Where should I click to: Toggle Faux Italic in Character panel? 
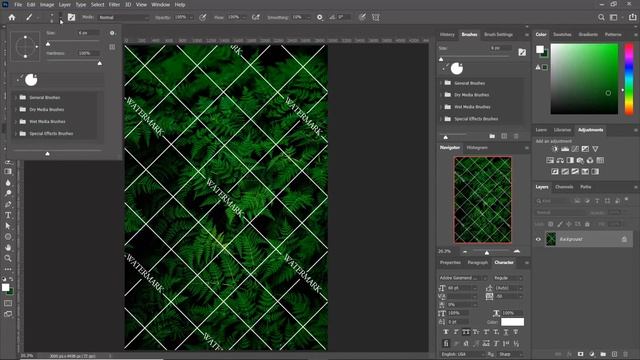tap(456, 332)
